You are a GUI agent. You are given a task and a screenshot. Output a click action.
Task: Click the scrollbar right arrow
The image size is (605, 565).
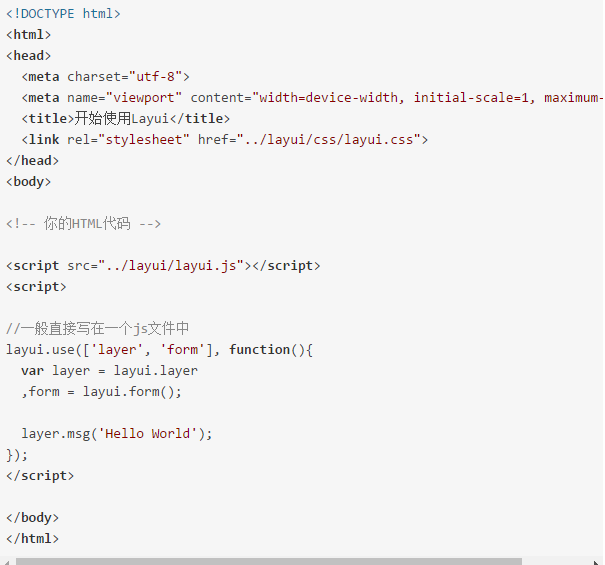597,562
